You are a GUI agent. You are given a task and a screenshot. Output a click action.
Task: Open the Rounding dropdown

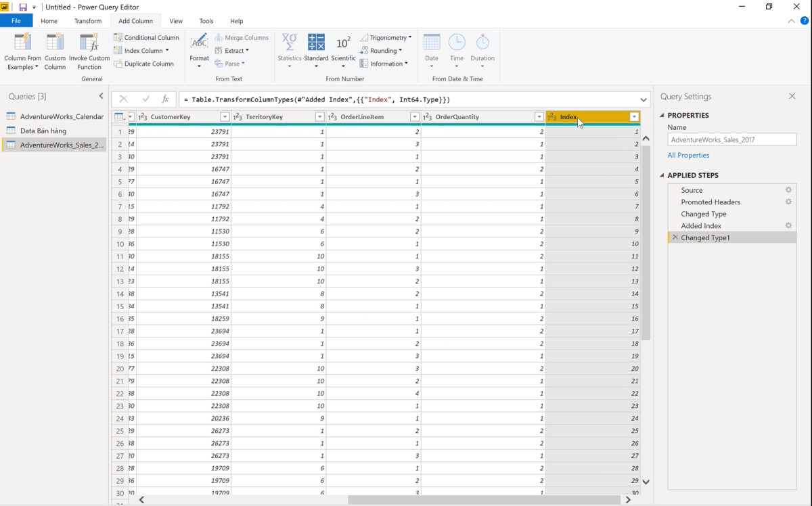pos(384,50)
